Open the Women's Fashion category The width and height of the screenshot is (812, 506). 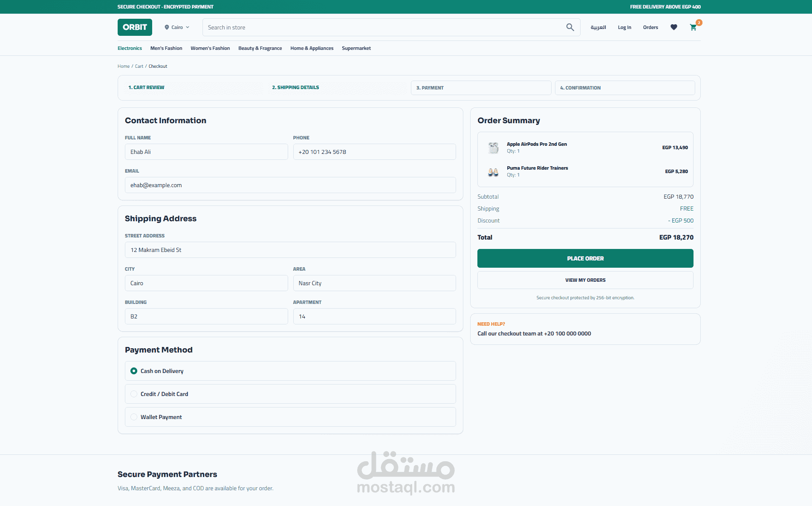[x=210, y=48]
